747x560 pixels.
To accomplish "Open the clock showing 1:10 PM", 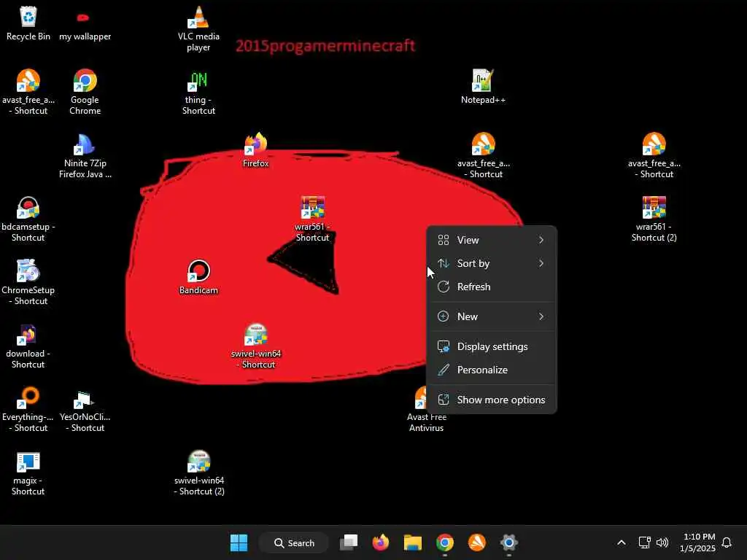I will 698,542.
